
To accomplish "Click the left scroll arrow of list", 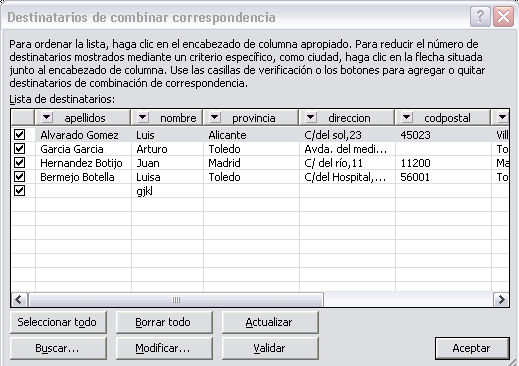I will coord(19,300).
